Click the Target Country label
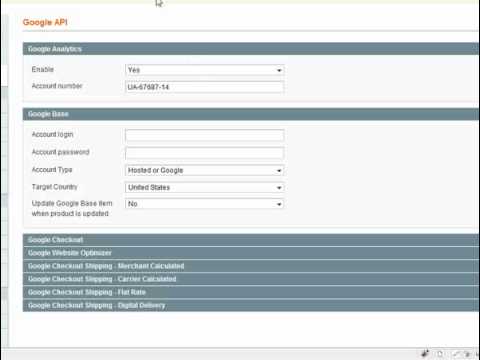 point(54,187)
